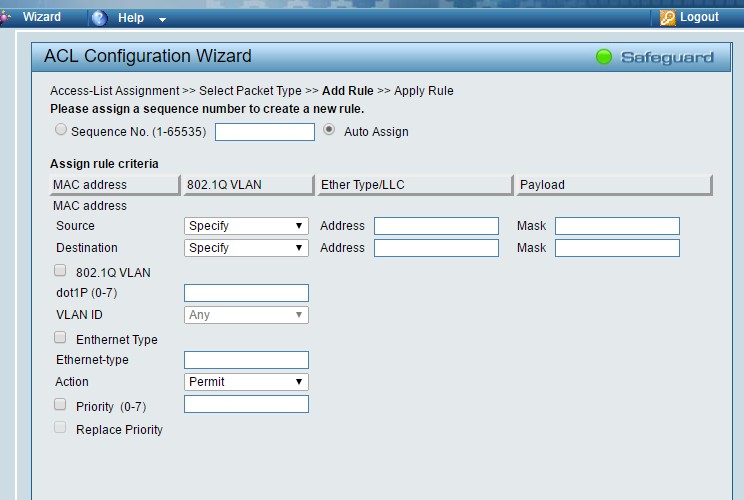Open the Help menu dropdown arrow
Viewport: 744px width, 500px height.
(162, 19)
